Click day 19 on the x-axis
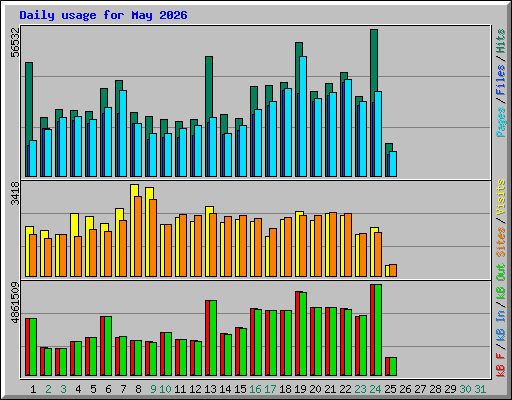512x400 pixels. (300, 389)
